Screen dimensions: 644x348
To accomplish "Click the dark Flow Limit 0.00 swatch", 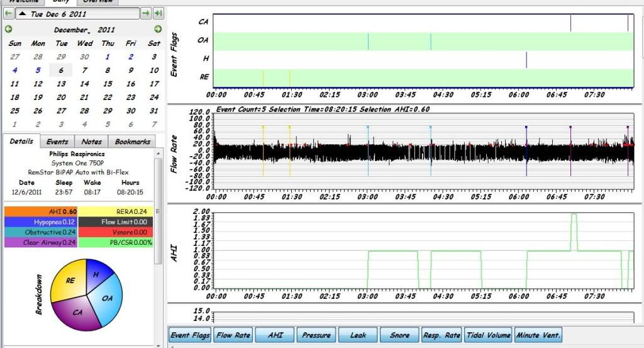I will [116, 222].
